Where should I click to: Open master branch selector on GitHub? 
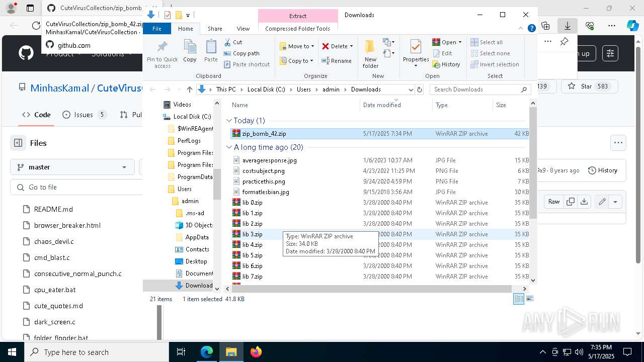pos(72,167)
